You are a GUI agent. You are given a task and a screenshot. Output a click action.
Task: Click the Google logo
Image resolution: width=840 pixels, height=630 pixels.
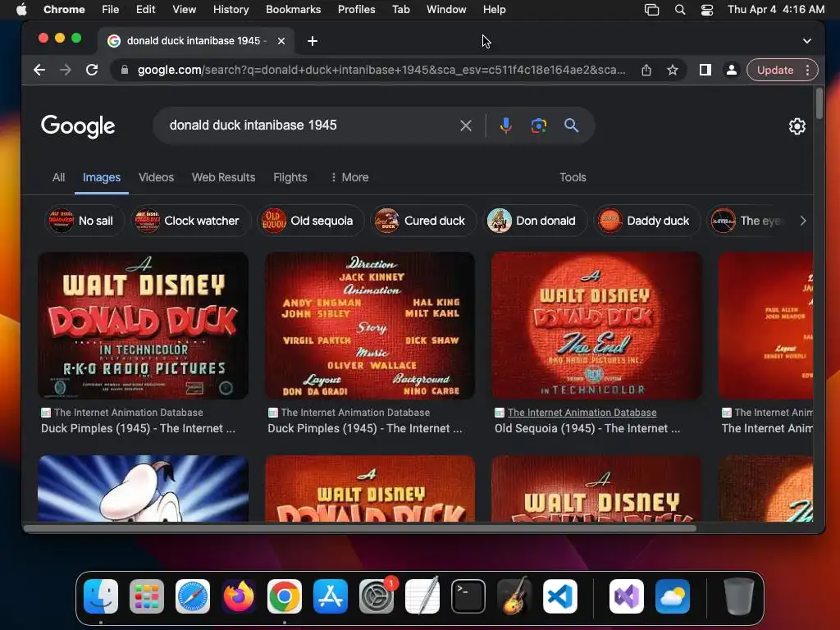(78, 126)
